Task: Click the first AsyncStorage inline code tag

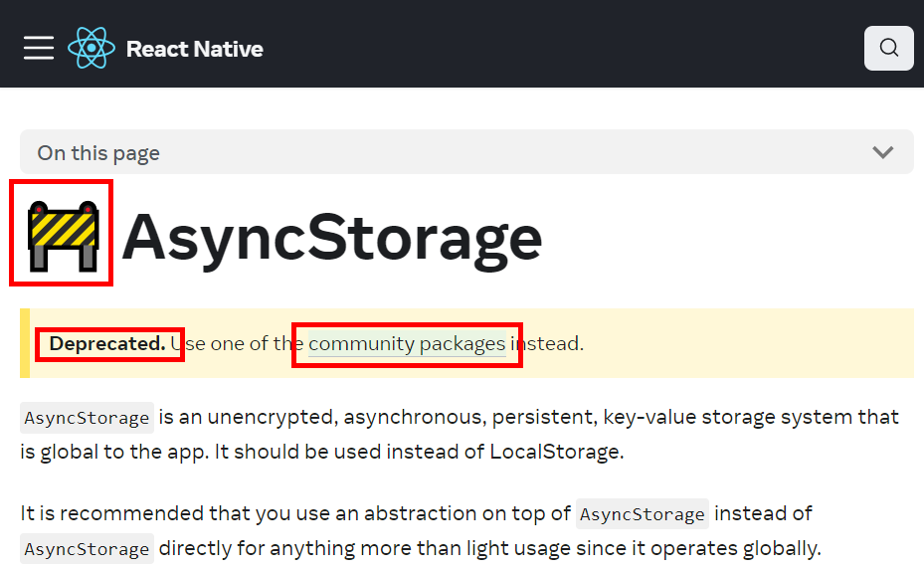Action: tap(87, 418)
